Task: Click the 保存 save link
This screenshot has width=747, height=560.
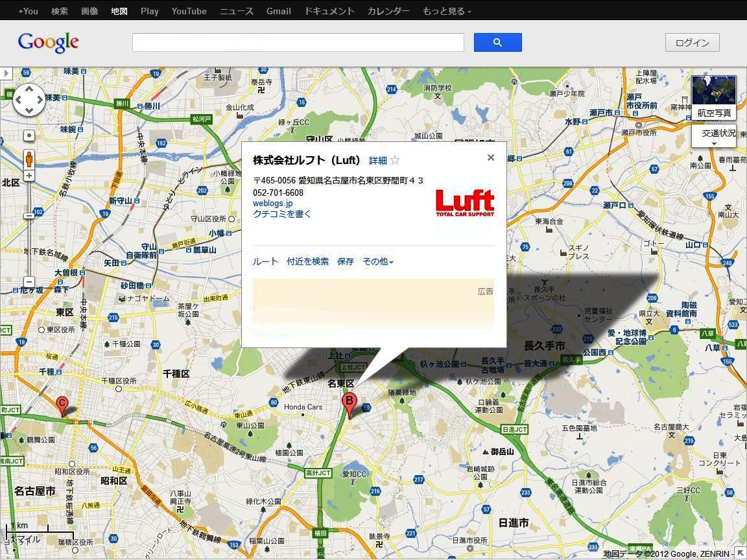Action: tap(346, 261)
